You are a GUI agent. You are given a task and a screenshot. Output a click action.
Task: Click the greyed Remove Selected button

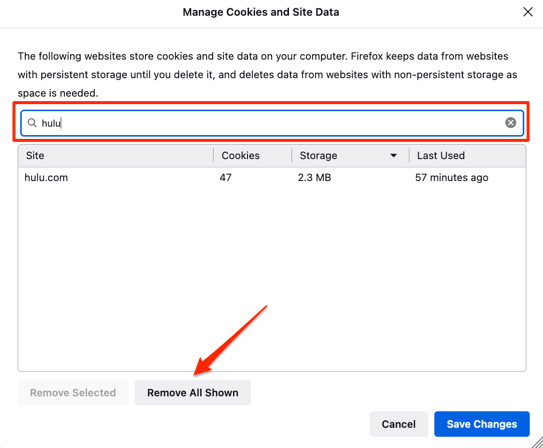point(73,393)
